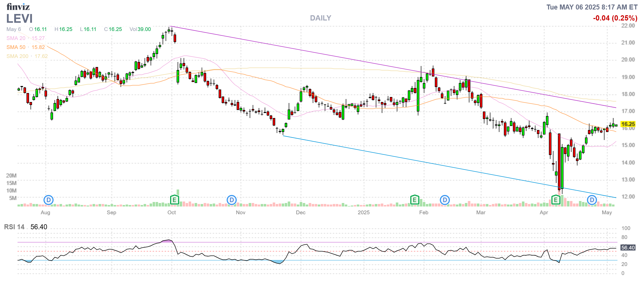Image resolution: width=644 pixels, height=281 pixels.
Task: Click the February dividend D marker
Action: (445, 200)
